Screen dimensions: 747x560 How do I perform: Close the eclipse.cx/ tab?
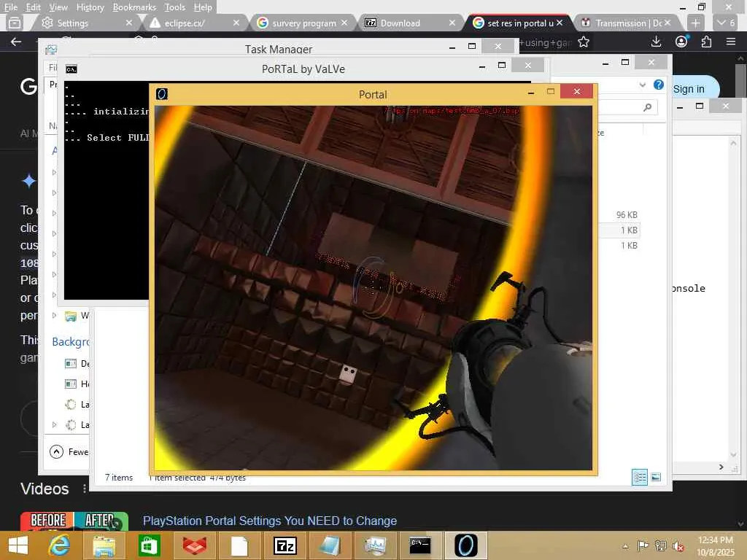[x=236, y=23]
